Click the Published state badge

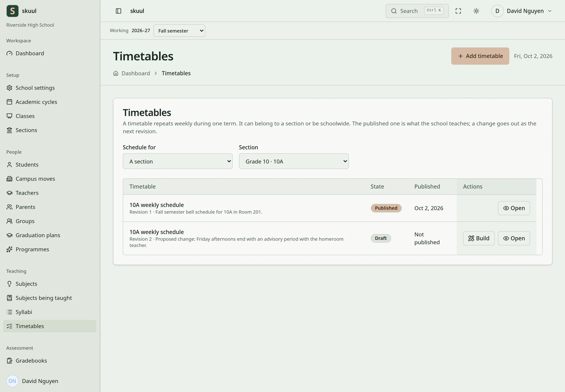click(x=386, y=208)
